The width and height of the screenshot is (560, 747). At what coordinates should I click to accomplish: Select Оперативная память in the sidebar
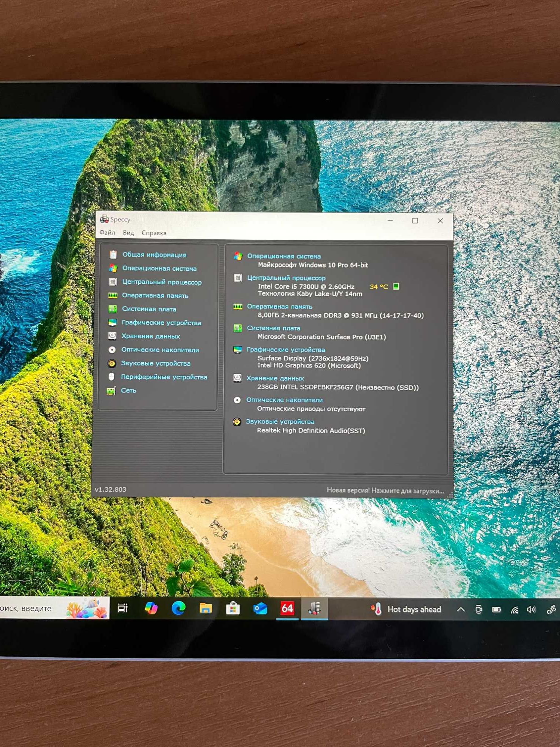(x=155, y=295)
